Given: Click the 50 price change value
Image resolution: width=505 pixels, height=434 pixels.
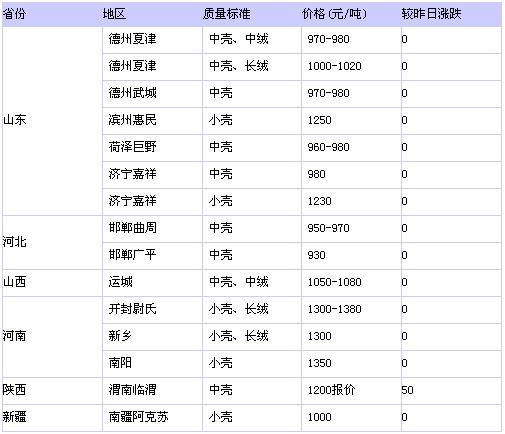Looking at the screenshot, I should (407, 390).
